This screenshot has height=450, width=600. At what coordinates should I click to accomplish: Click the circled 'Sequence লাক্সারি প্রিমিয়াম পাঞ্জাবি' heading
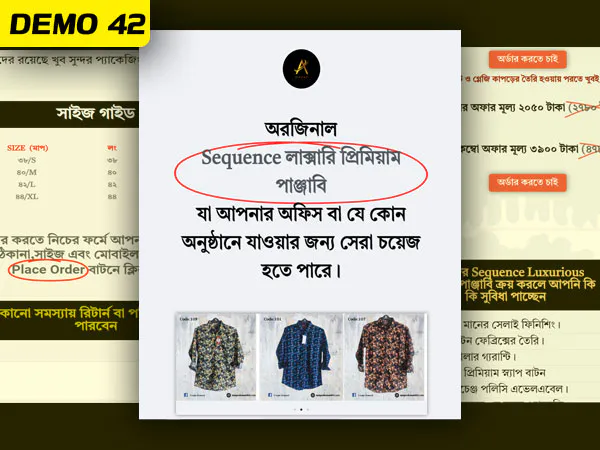[301, 172]
